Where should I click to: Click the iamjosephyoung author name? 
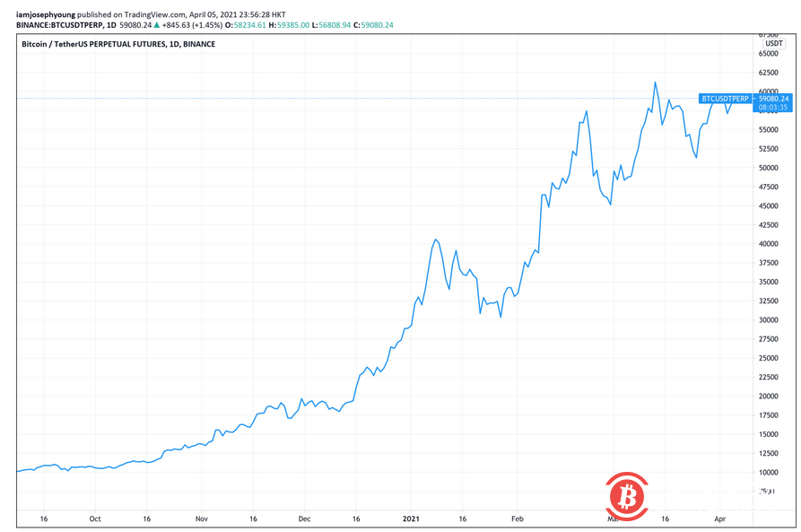pos(48,14)
